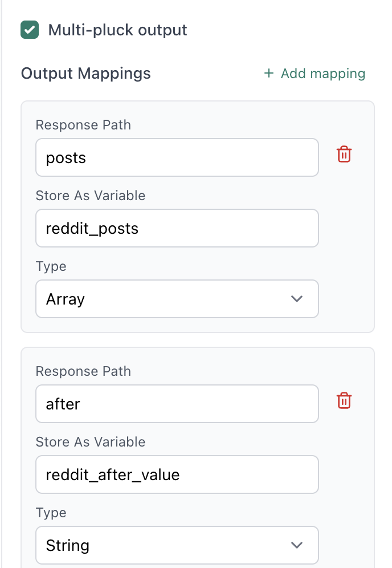Focus the Response Path field containing after
392x568 pixels.
(x=177, y=404)
